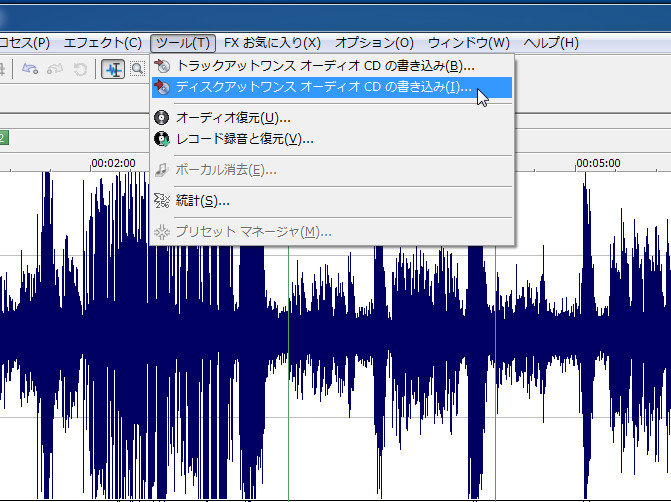Choose トラックアットワンス オーディオ CD の書き込み(B)
Screen dimensions: 671x502
(x=332, y=66)
